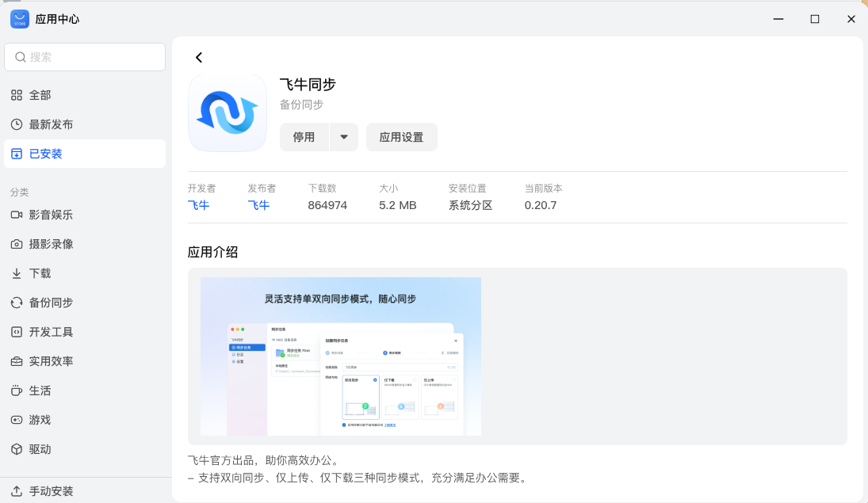Screen dimensions: 868x503
Task: Click the 飞牛同步 app title
Action: click(x=308, y=84)
